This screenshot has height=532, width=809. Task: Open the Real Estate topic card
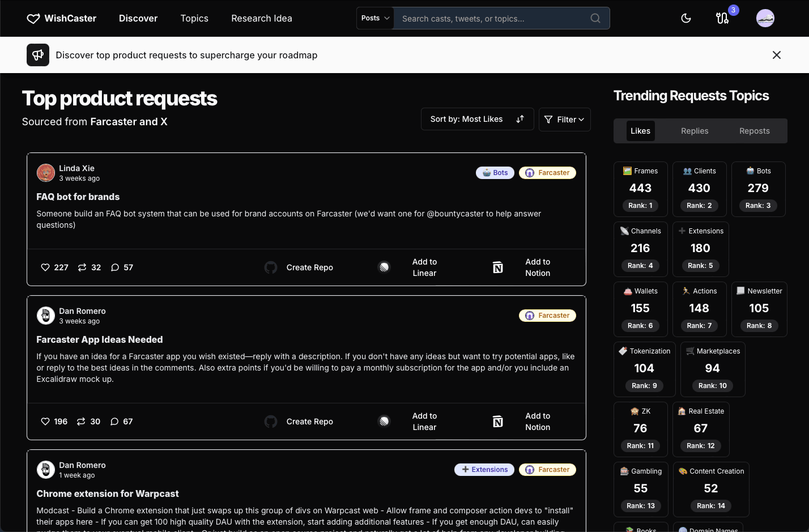point(701,429)
